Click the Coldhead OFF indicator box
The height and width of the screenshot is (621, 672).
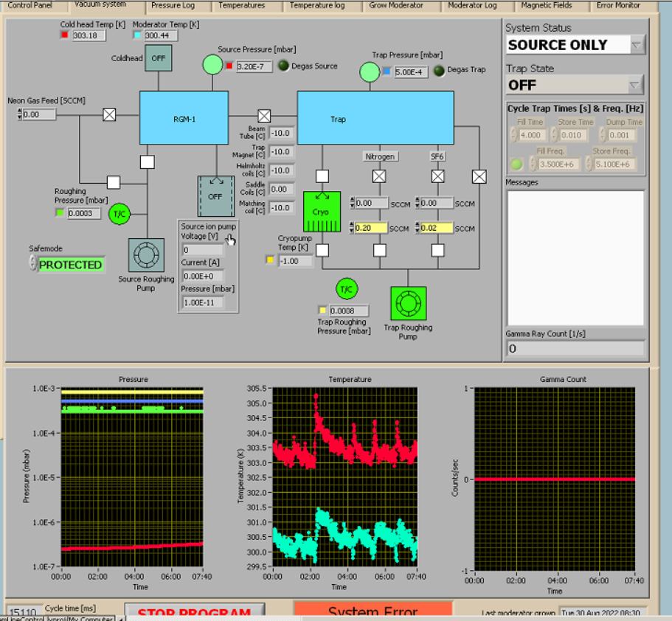point(158,58)
